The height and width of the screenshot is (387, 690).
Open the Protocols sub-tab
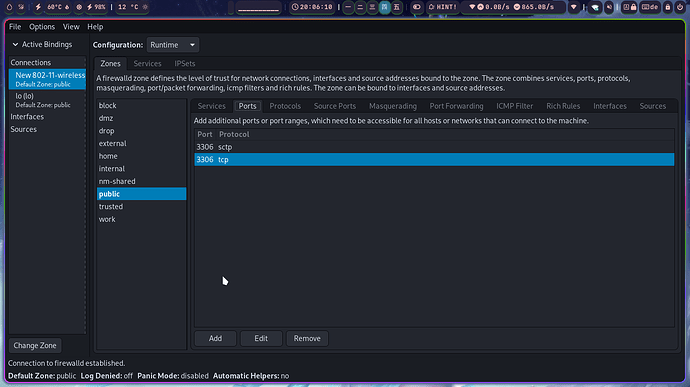point(285,106)
